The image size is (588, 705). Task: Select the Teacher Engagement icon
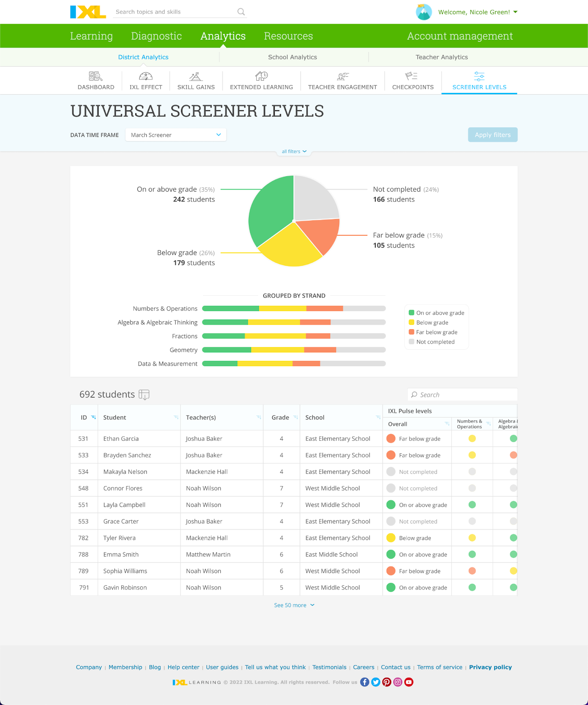click(343, 76)
